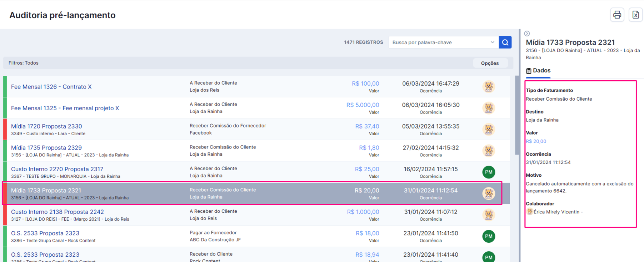Click Érica Mirely Vicentin's collaborator avatar
The width and height of the screenshot is (644, 262).
(x=529, y=212)
